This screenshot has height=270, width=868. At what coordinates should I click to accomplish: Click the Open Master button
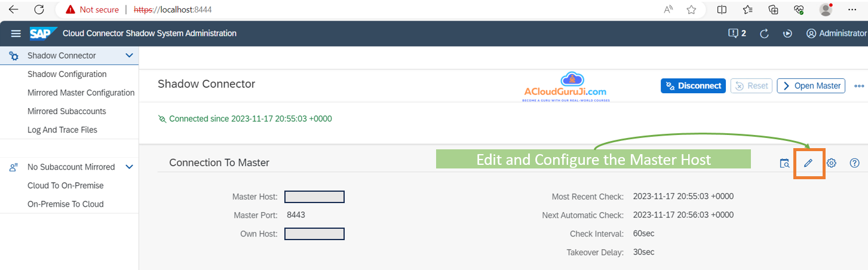coord(811,86)
